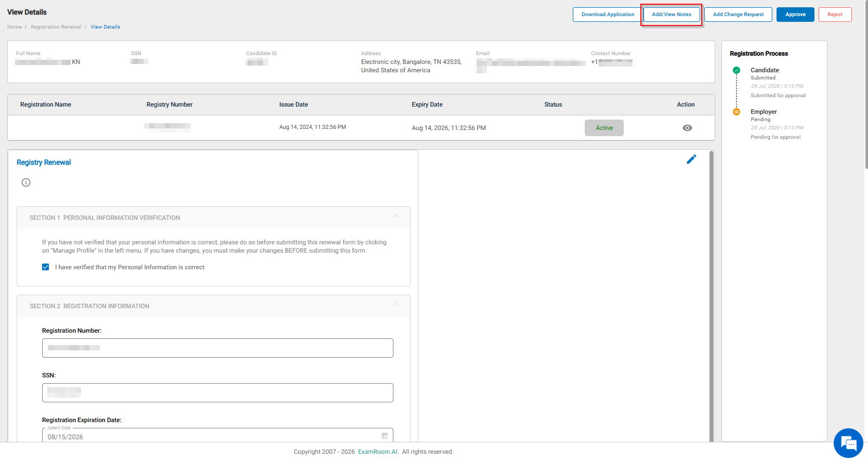Click the green Candidate submitted status icon
Image resolution: width=868 pixels, height=459 pixels.
click(x=737, y=70)
